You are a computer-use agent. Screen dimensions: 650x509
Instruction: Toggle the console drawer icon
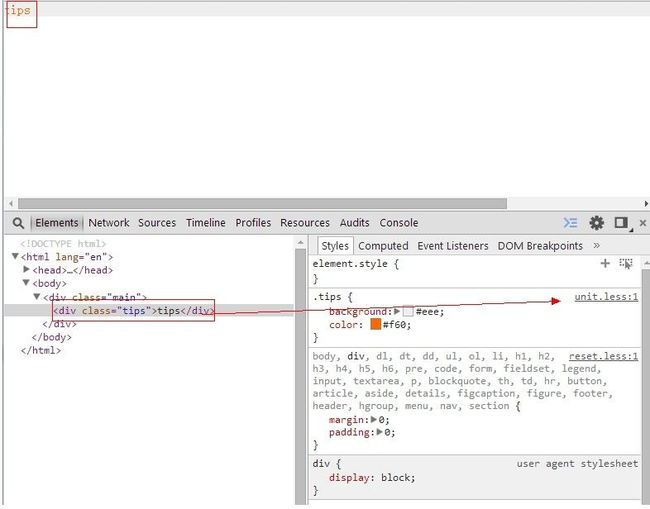coord(570,223)
